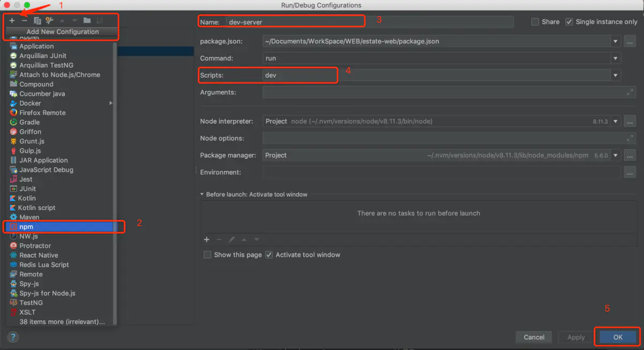
Task: Add a before launch task
Action: (207, 240)
